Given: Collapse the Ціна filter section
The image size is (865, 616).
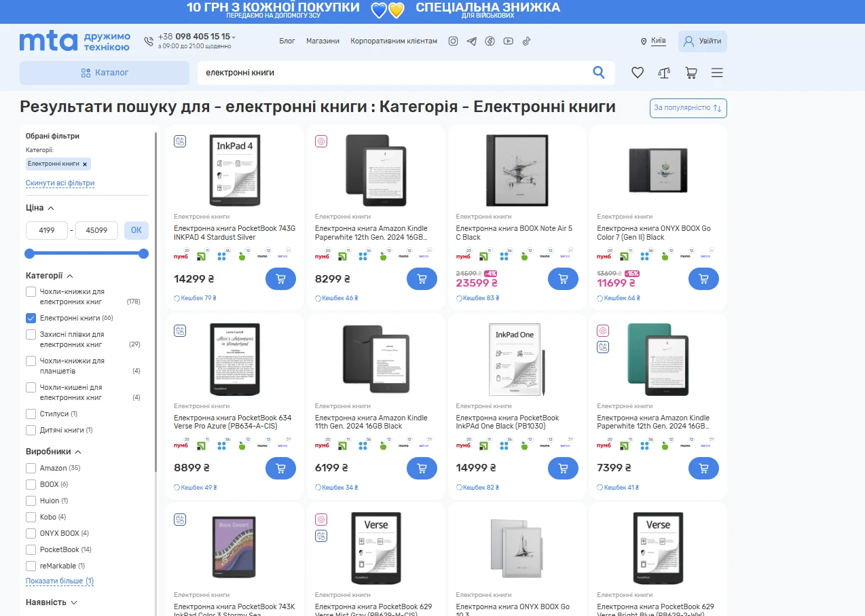Looking at the screenshot, I should coord(51,208).
